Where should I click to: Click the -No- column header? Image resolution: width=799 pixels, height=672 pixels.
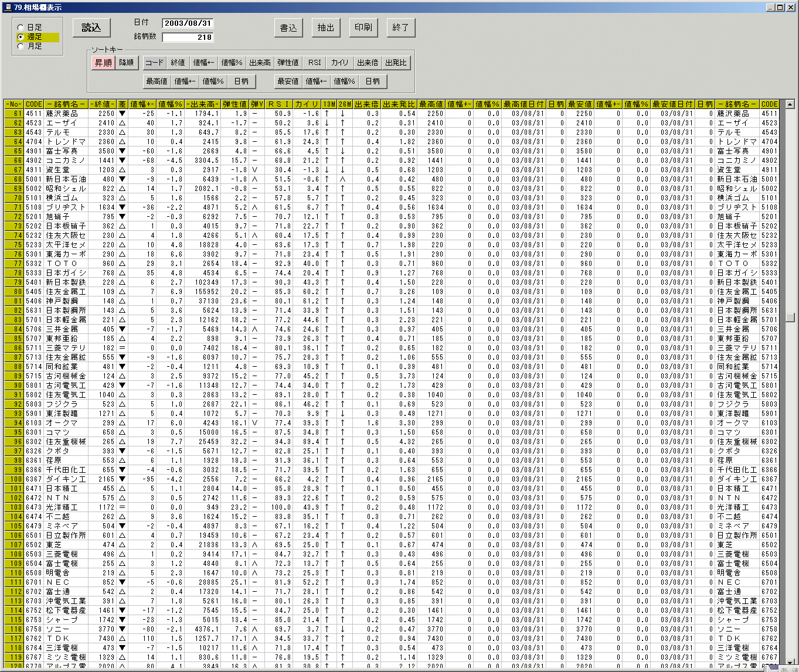click(14, 104)
